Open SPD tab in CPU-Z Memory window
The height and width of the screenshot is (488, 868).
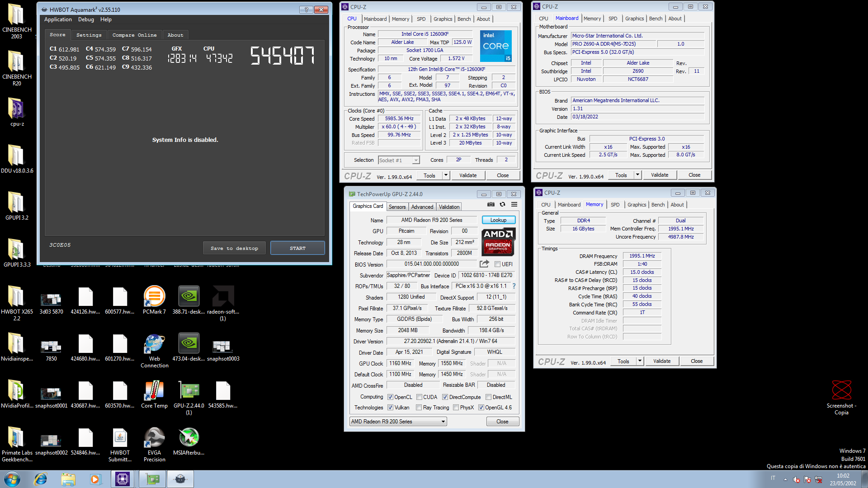click(615, 205)
